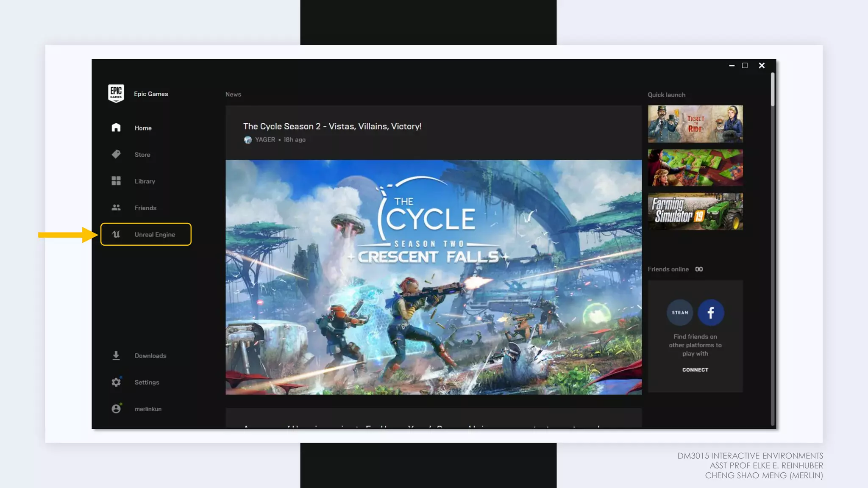The image size is (868, 488).
Task: Open the Settings gear icon
Action: tap(116, 382)
